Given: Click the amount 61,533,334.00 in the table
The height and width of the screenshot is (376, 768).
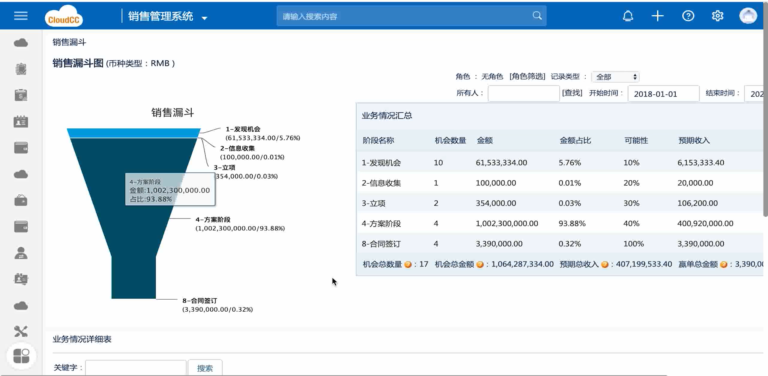Looking at the screenshot, I should tap(502, 163).
